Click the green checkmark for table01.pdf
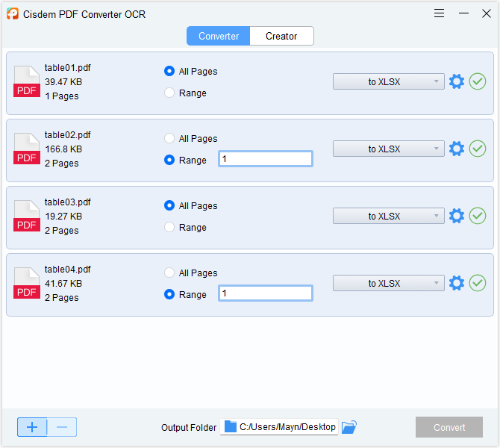The image size is (500, 448). pyautogui.click(x=478, y=81)
